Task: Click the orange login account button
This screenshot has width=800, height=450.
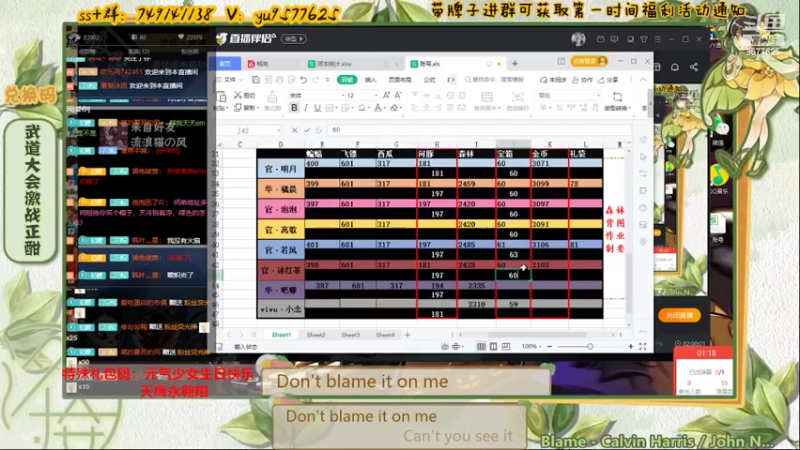Action: click(589, 61)
